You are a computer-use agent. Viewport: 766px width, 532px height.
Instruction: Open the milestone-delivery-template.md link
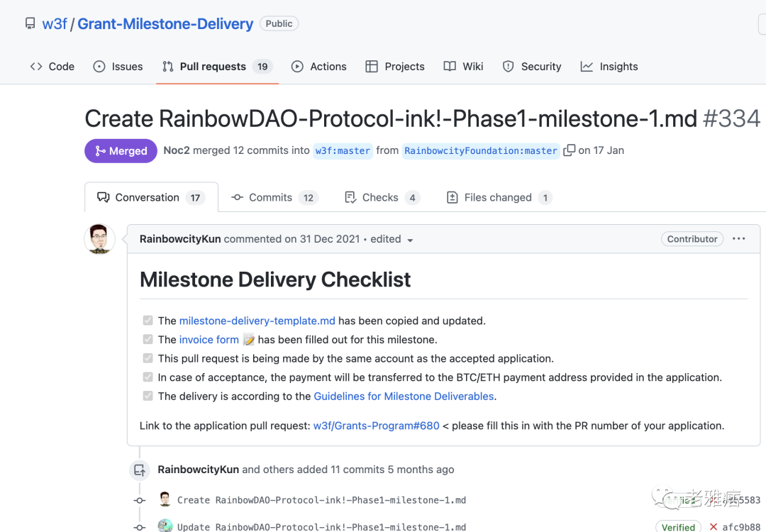click(257, 321)
